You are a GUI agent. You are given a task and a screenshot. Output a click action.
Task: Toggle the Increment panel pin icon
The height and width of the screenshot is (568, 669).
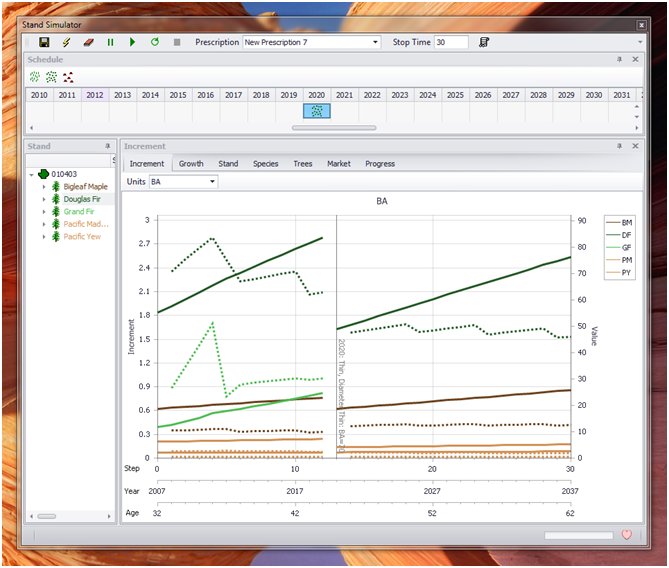(x=619, y=146)
